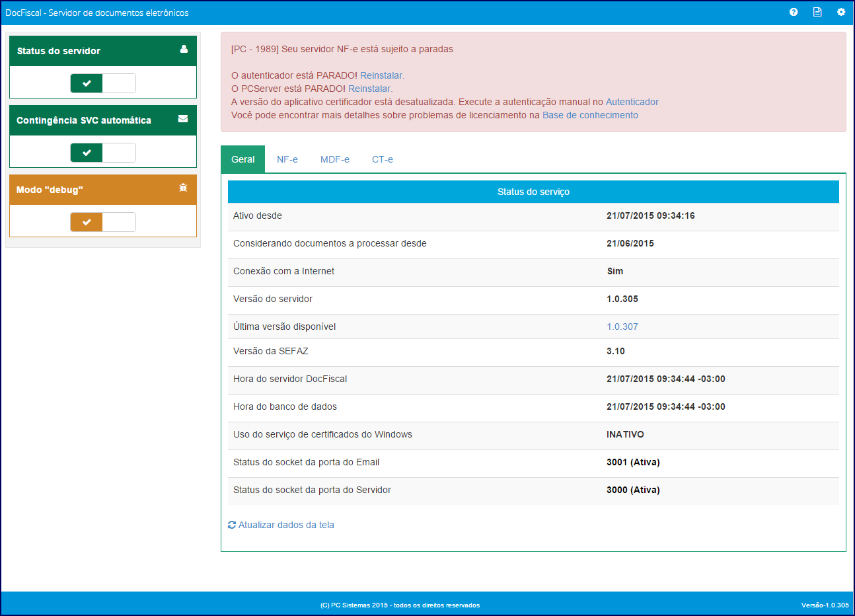The image size is (855, 616).
Task: Switch to the CT-e tab
Action: point(383,159)
